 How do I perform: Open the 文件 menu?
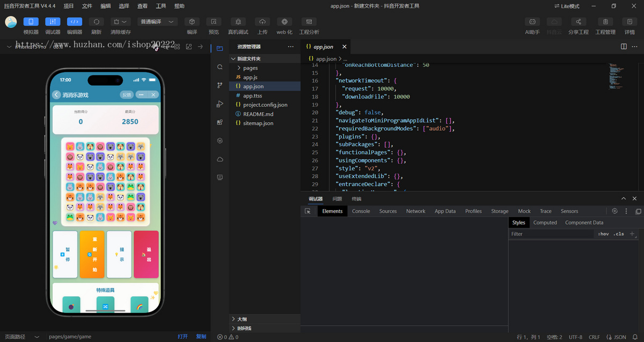[x=87, y=6]
